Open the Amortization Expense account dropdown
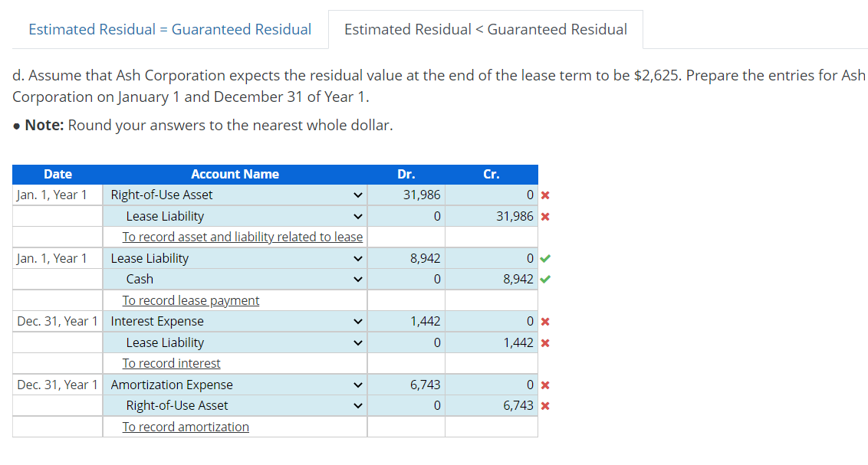The width and height of the screenshot is (868, 465). (x=357, y=385)
